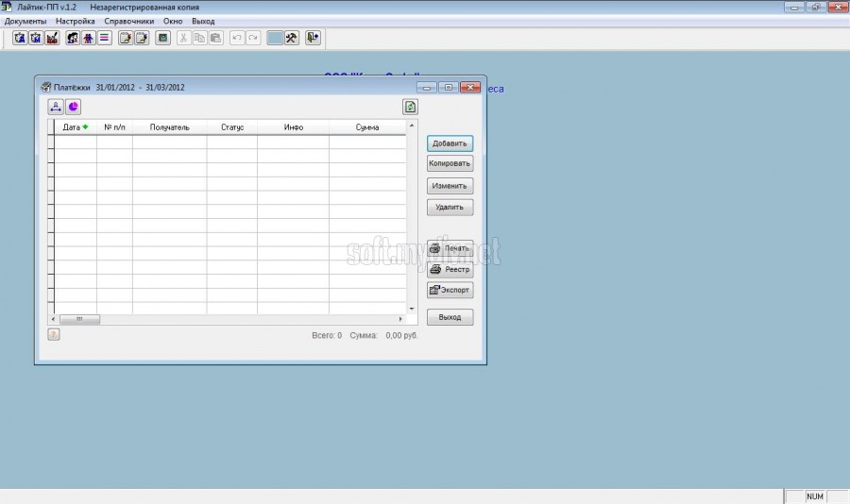Click the Copy pages toolbar icon
The height and width of the screenshot is (504, 850).
coord(199,38)
